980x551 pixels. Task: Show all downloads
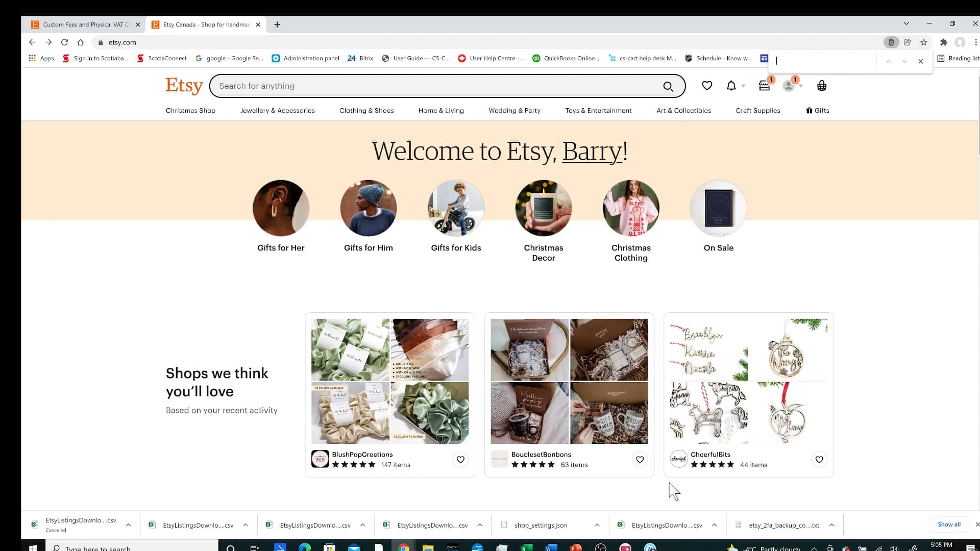click(948, 524)
